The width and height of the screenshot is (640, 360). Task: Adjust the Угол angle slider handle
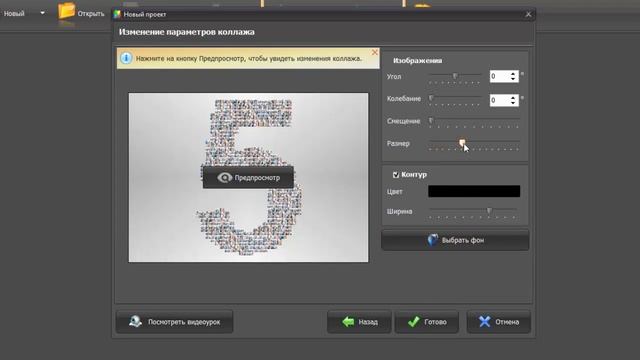[x=455, y=76]
